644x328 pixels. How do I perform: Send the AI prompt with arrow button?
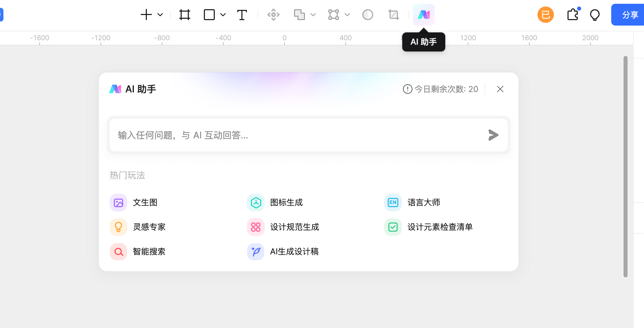pyautogui.click(x=493, y=135)
